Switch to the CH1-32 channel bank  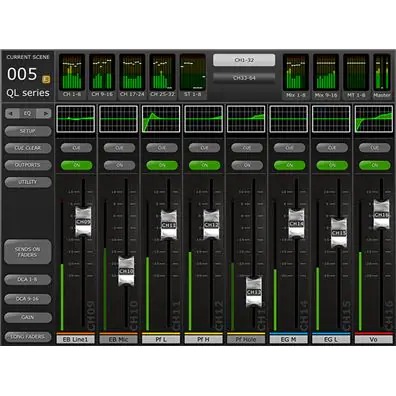(244, 60)
